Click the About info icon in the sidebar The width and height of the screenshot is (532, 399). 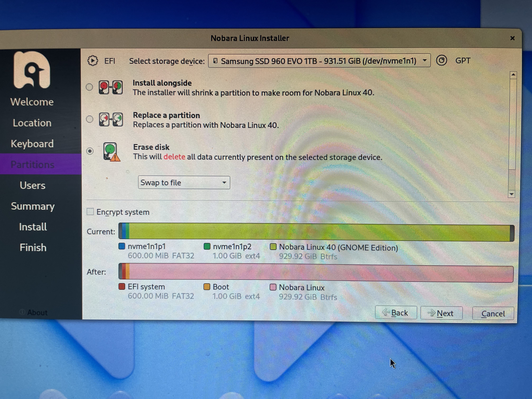pos(22,312)
